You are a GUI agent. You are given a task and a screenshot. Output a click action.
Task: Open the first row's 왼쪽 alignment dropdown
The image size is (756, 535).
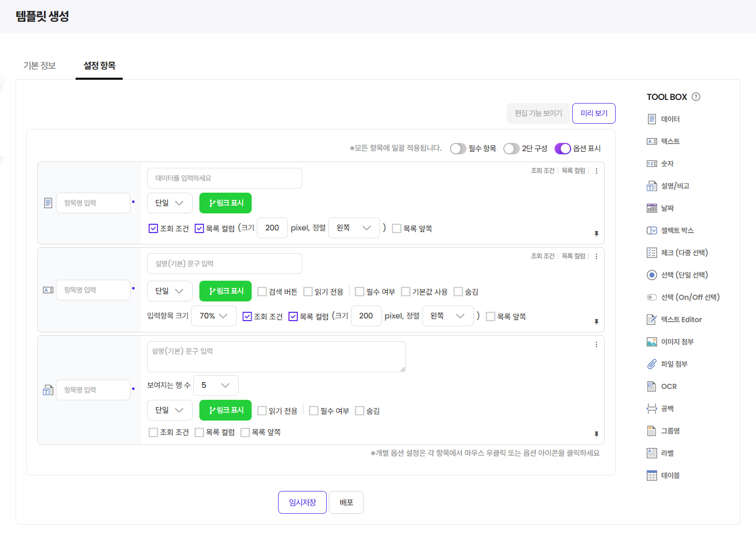pyautogui.click(x=353, y=228)
